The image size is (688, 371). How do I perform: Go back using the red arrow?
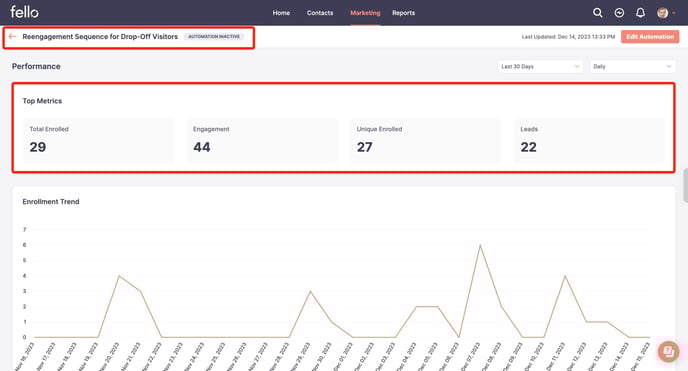click(12, 36)
